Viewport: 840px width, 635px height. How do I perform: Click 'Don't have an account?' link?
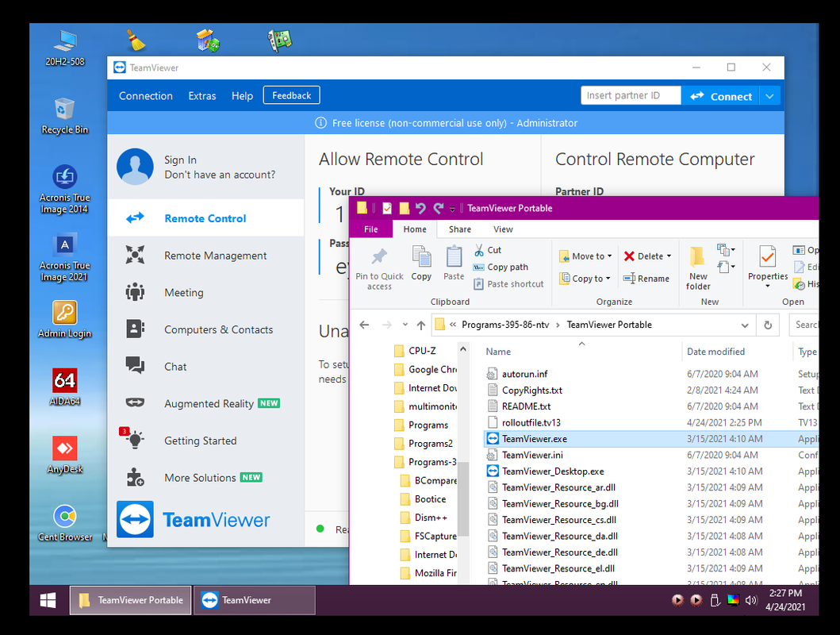coord(220,175)
